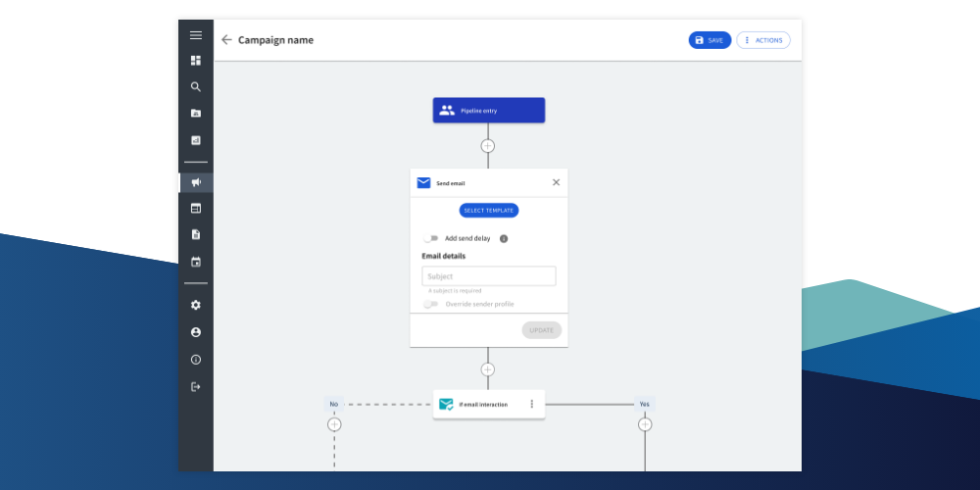Click the search icon in the sidebar
The height and width of the screenshot is (490, 980).
[196, 87]
